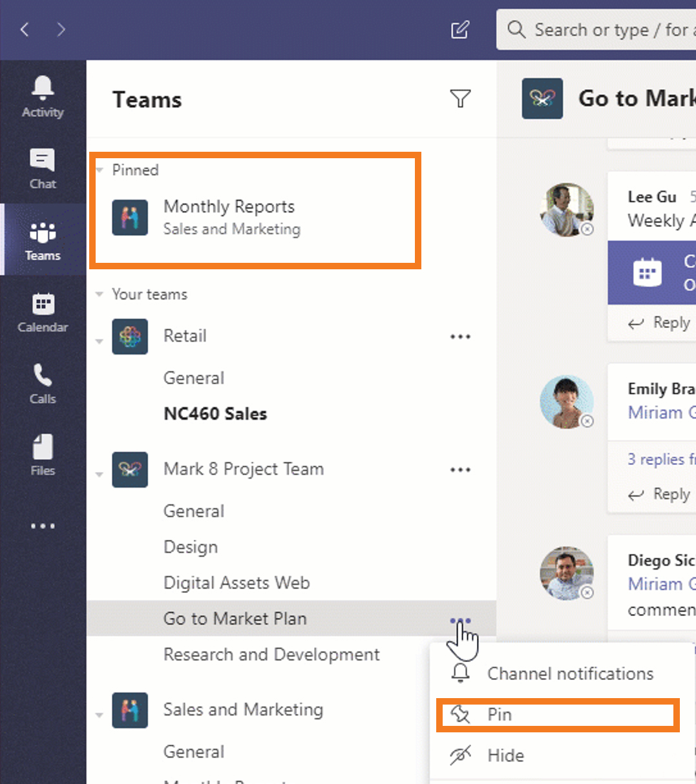696x784 pixels.
Task: Open the Digital Assets Web channel
Action: (x=237, y=583)
